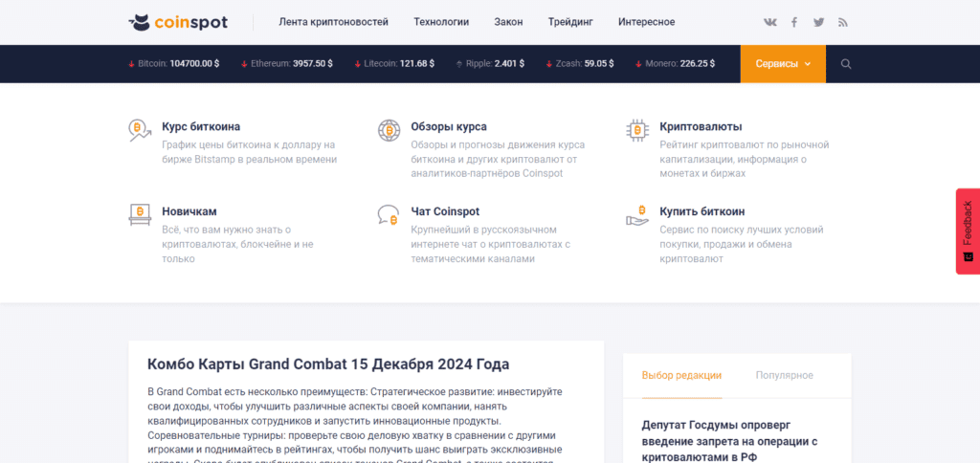Open the coinspot logo home link
980x463 pixels.
178,23
